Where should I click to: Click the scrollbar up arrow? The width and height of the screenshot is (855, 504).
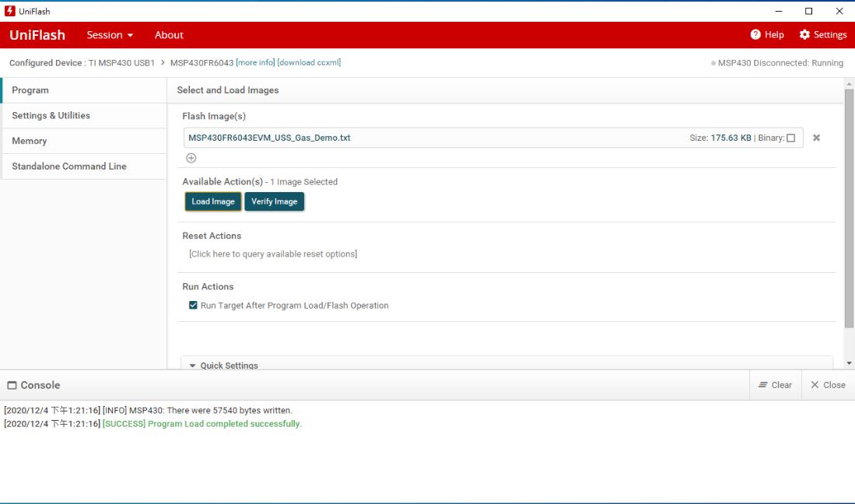[849, 83]
